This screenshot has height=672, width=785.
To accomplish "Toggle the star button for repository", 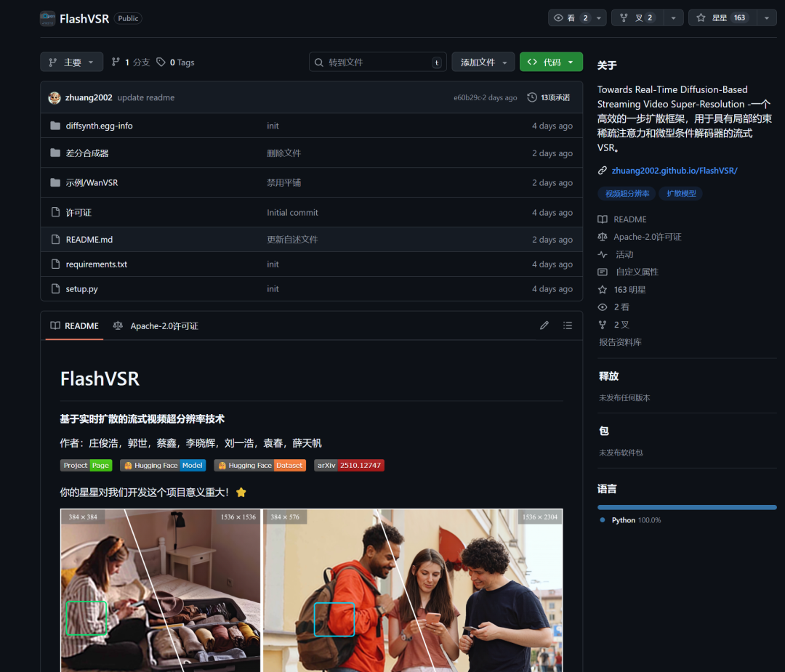I will pos(722,18).
